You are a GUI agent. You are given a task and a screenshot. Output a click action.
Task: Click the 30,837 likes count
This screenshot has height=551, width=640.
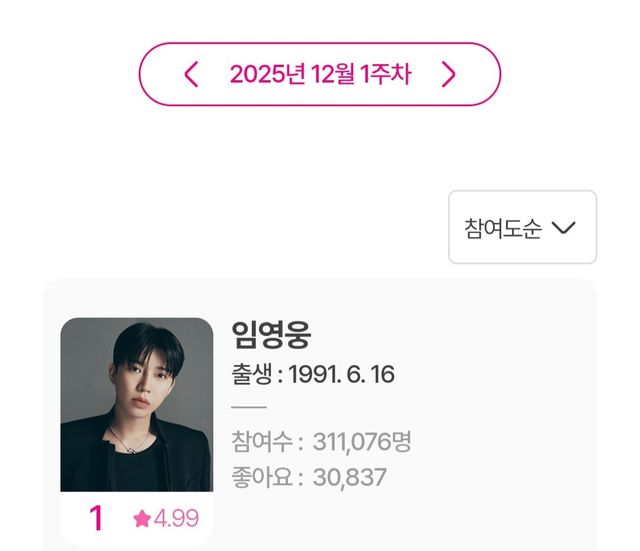349,477
